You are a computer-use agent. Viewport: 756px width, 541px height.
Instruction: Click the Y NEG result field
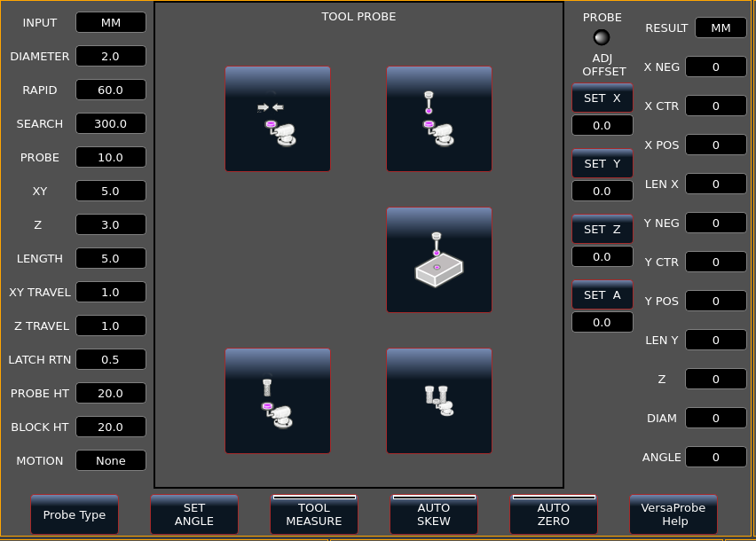pyautogui.click(x=716, y=223)
